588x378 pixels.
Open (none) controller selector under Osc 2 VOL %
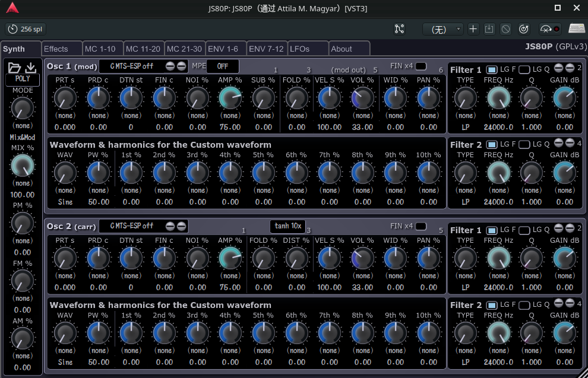click(x=363, y=276)
